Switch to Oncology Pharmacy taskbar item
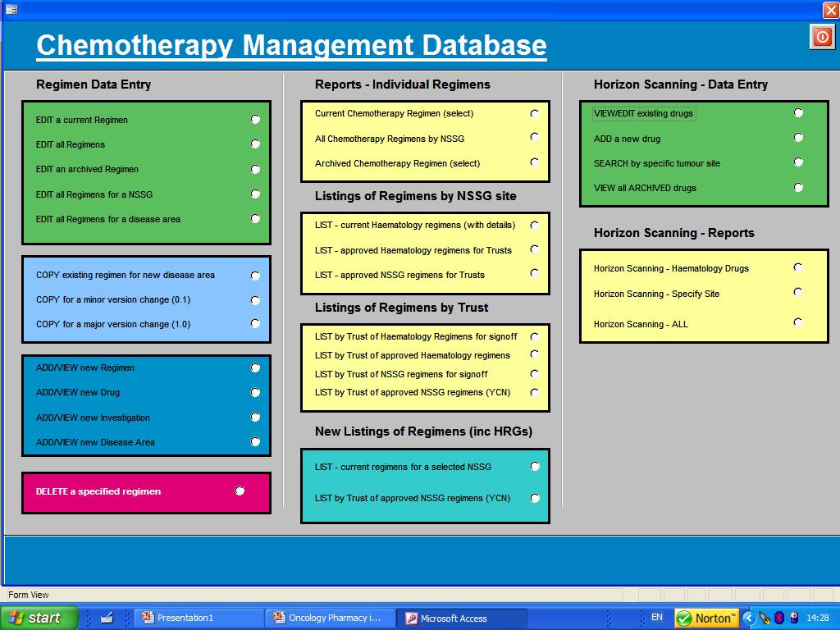This screenshot has height=630, width=840. [329, 618]
